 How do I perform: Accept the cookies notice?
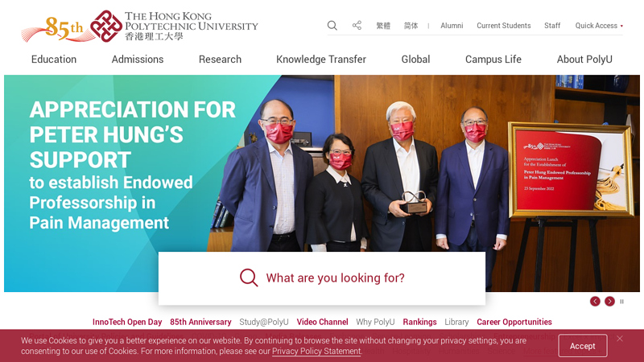pyautogui.click(x=582, y=346)
